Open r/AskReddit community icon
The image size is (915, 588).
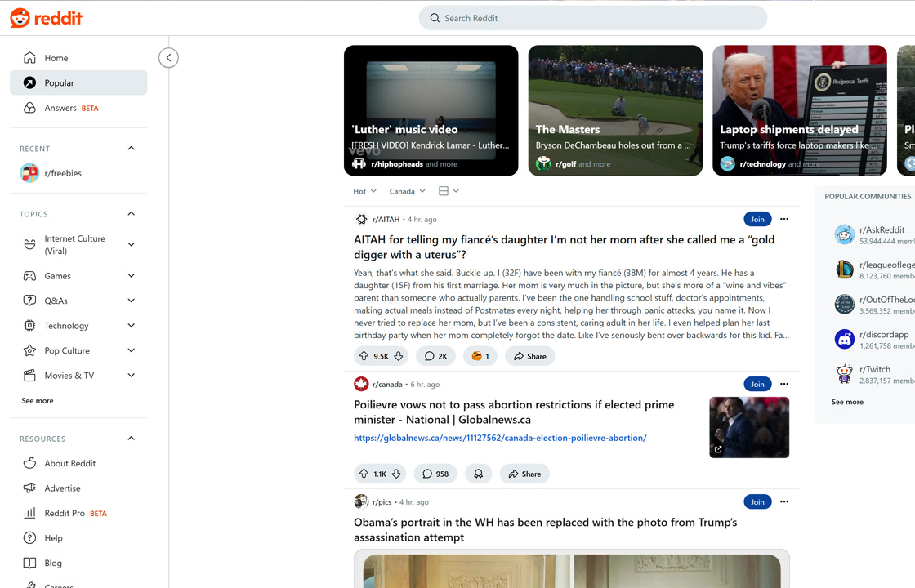845,234
